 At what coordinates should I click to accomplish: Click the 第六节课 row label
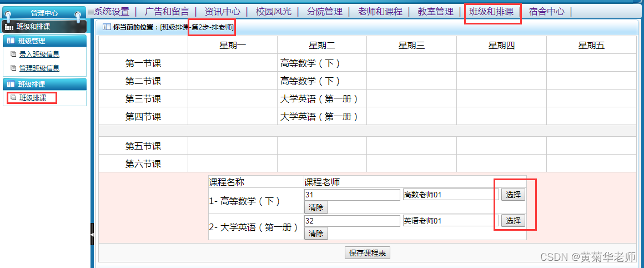(143, 164)
